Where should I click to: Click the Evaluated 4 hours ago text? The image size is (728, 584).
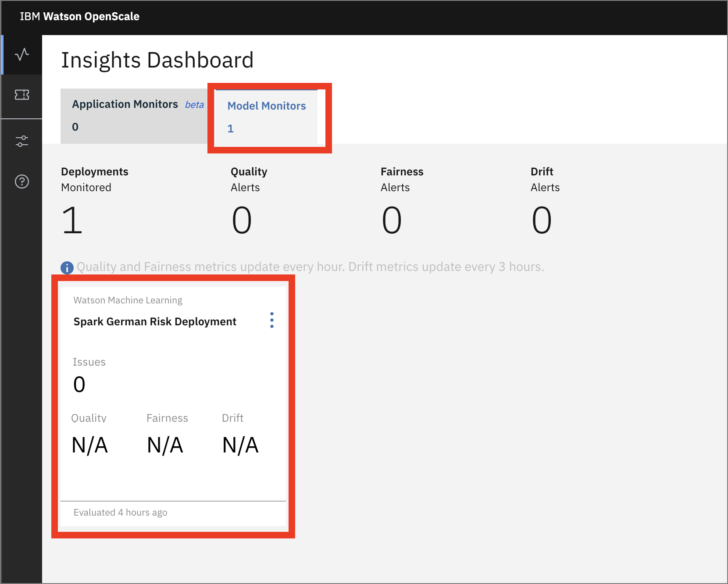(x=120, y=513)
